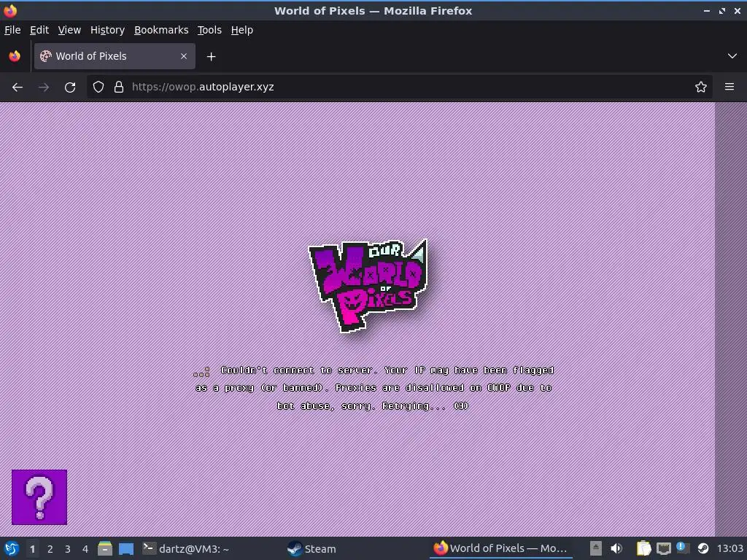This screenshot has width=747, height=560.
Task: Expand the list all tabs chevron
Action: (732, 56)
